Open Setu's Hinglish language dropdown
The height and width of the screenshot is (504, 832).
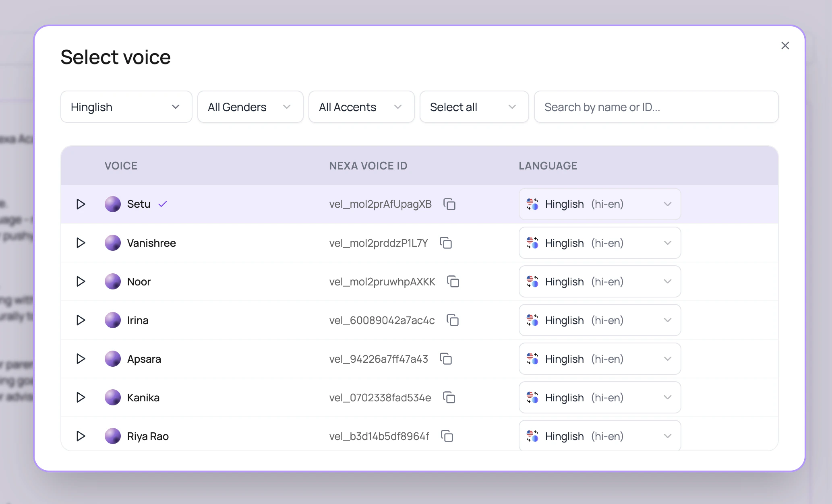600,204
